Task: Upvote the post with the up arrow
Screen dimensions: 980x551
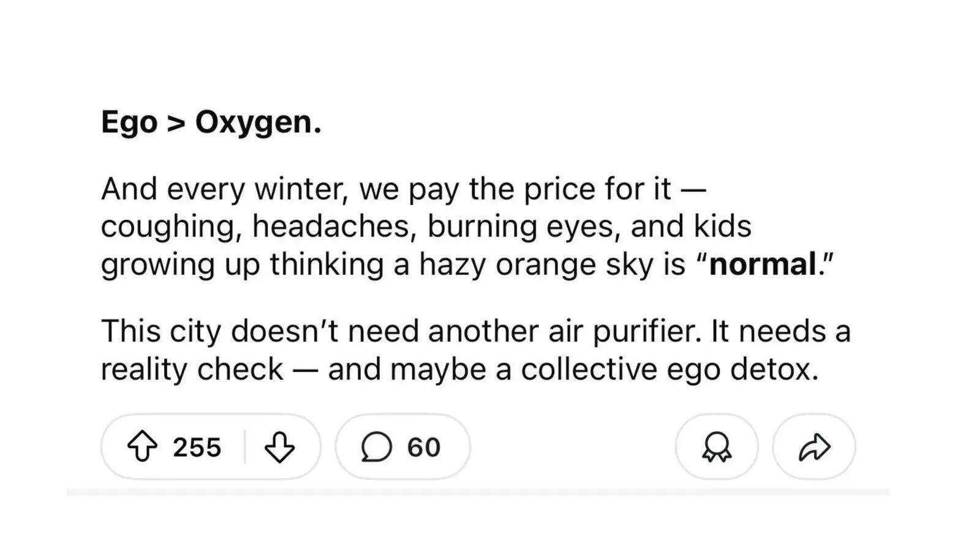Action: click(142, 446)
